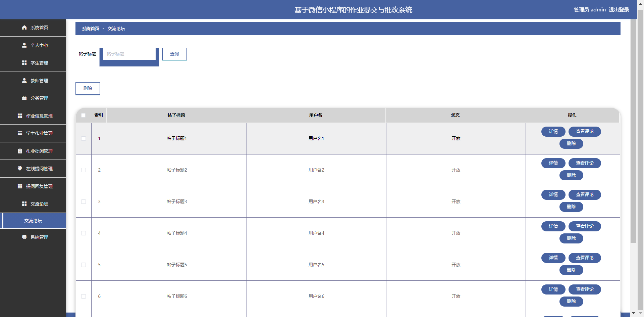Image resolution: width=644 pixels, height=317 pixels.
Task: Click 查看评论 for 帖子标题3
Action: coord(585,195)
